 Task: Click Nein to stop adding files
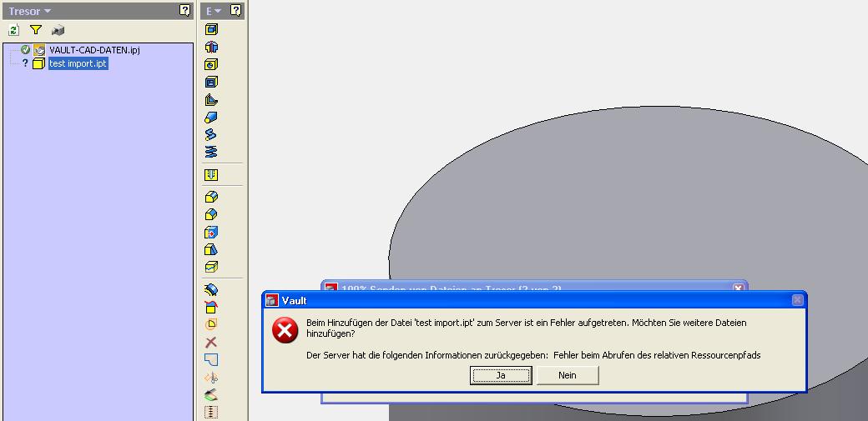click(568, 375)
